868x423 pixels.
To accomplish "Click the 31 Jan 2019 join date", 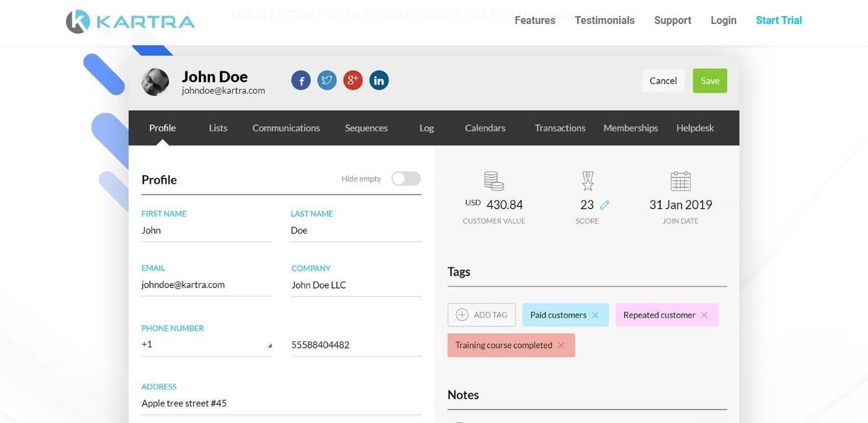I will [681, 205].
